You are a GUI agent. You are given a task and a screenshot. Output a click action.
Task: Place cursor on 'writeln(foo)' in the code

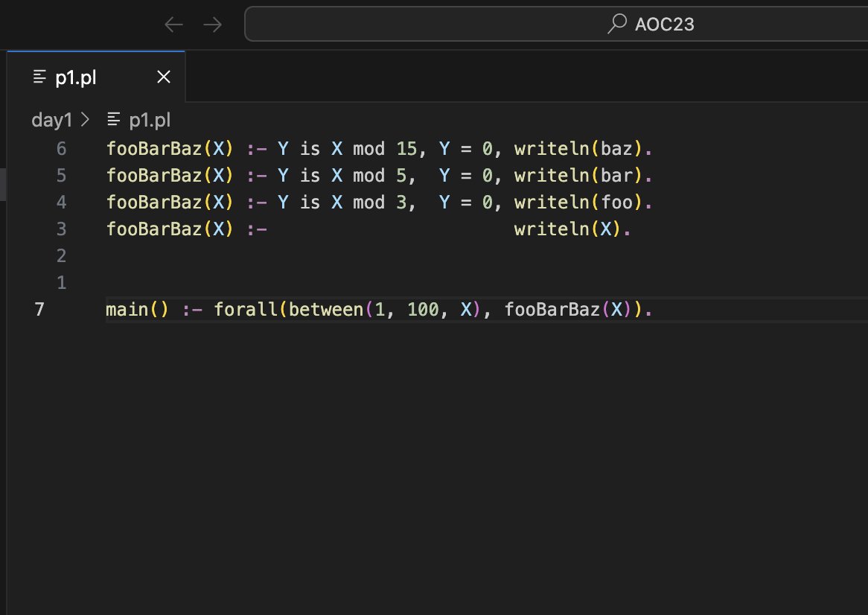tap(578, 202)
